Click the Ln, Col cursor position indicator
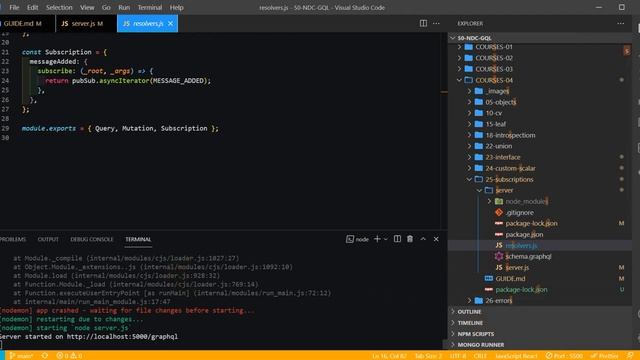This screenshot has width=640, height=360. coord(389,356)
